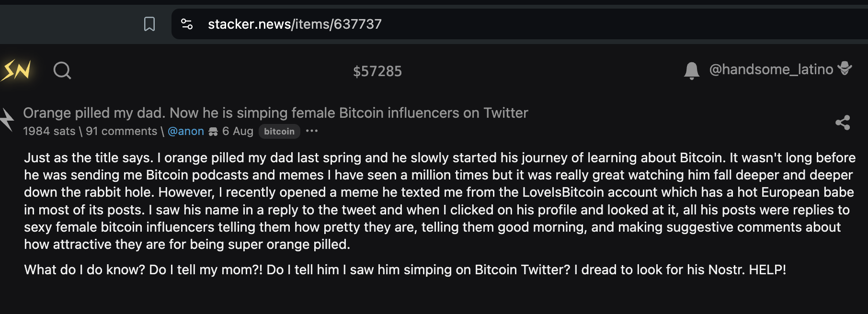
Task: Click the stacker.news URL address field
Action: coord(295,24)
